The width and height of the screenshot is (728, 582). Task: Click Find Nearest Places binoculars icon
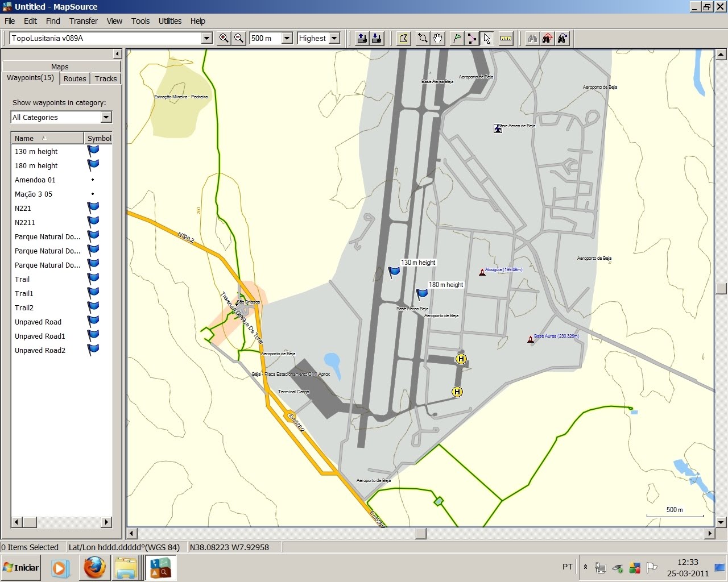(548, 38)
